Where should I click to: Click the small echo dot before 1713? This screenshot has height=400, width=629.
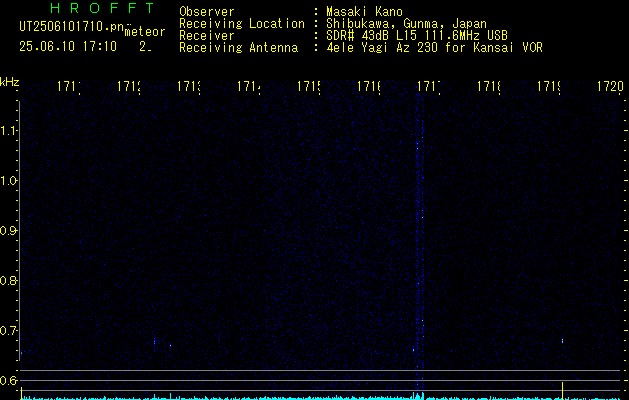pyautogui.click(x=170, y=345)
